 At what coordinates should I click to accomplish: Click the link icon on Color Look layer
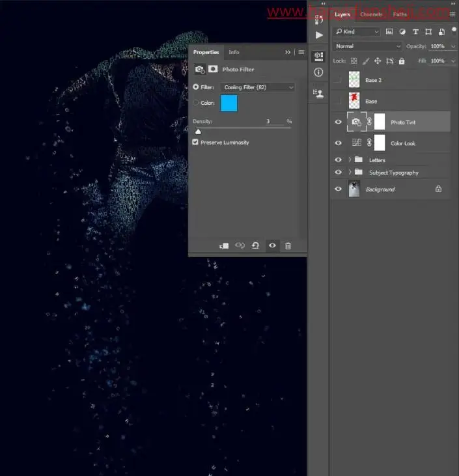(x=369, y=143)
